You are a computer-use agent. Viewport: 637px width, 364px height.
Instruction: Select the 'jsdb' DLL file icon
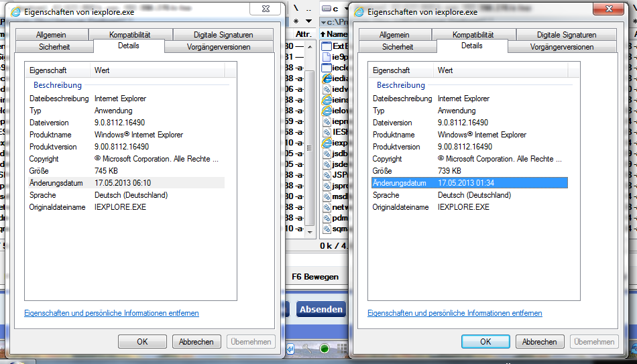tap(327, 154)
